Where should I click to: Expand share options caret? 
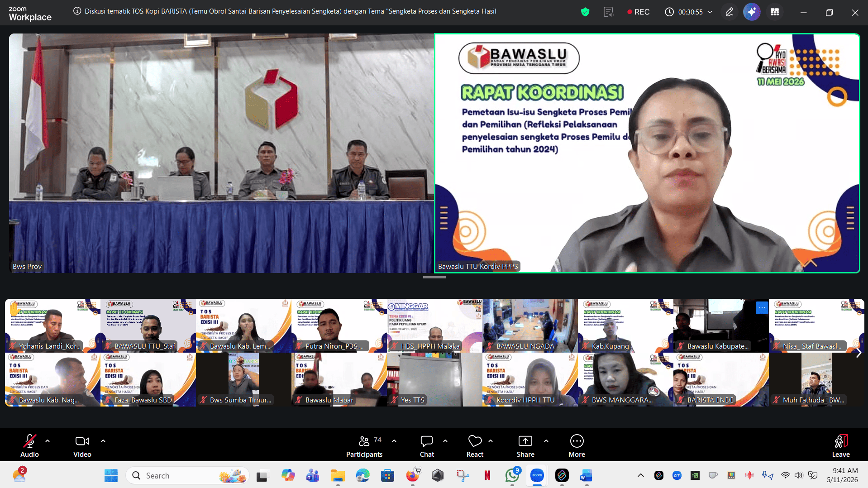(x=546, y=440)
